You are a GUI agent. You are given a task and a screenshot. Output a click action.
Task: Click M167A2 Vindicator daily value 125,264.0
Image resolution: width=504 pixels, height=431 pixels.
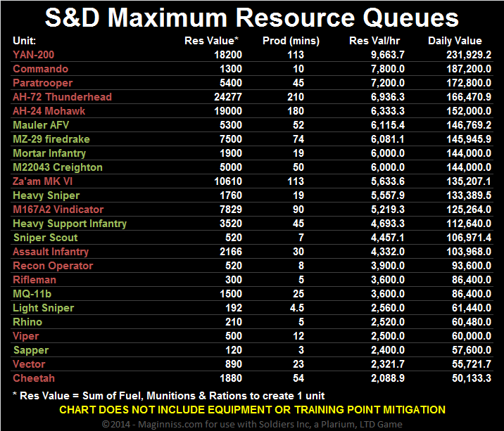click(x=469, y=210)
